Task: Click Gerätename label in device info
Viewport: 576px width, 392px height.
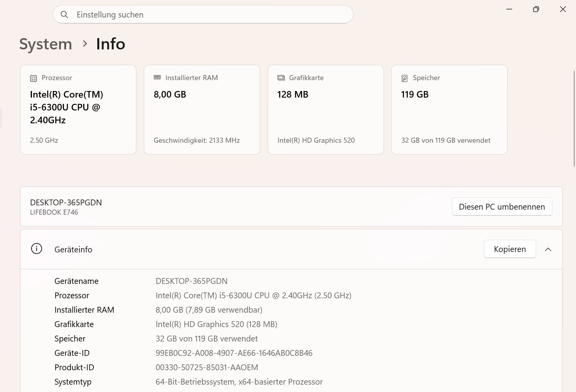Action: tap(76, 281)
